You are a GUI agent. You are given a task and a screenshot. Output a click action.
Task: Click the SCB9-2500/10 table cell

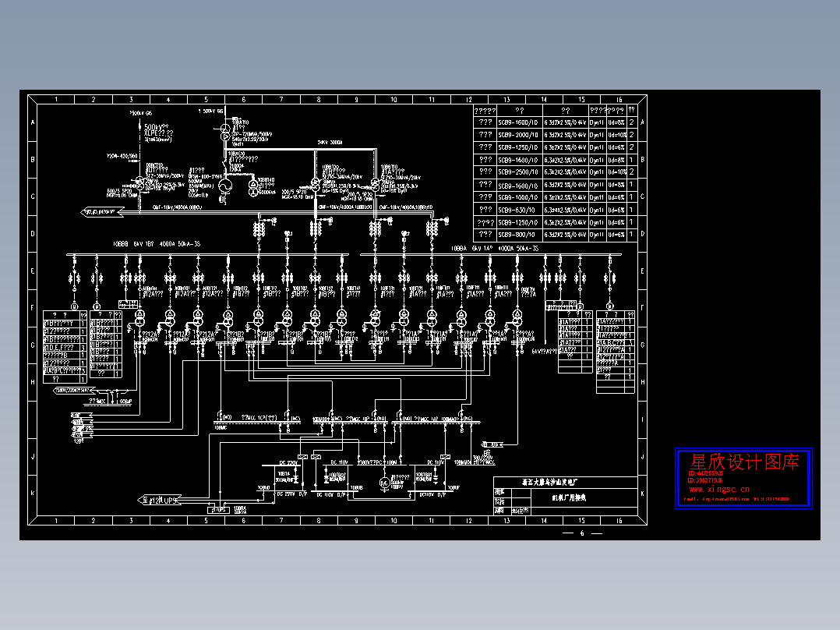pos(518,172)
